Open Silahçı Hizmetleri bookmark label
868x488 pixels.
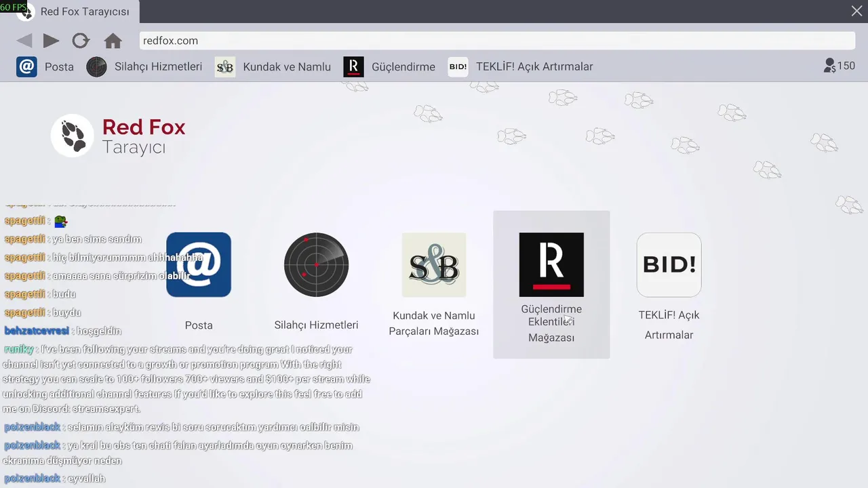tap(158, 66)
